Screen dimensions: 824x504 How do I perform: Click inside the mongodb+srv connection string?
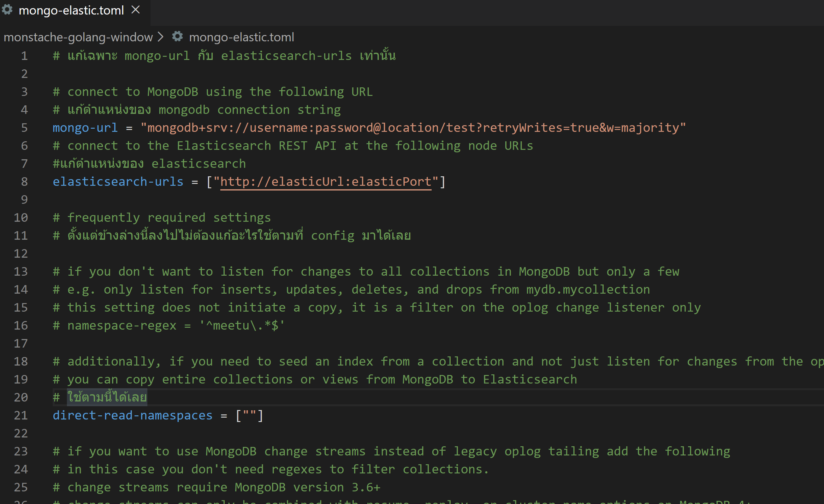point(413,128)
